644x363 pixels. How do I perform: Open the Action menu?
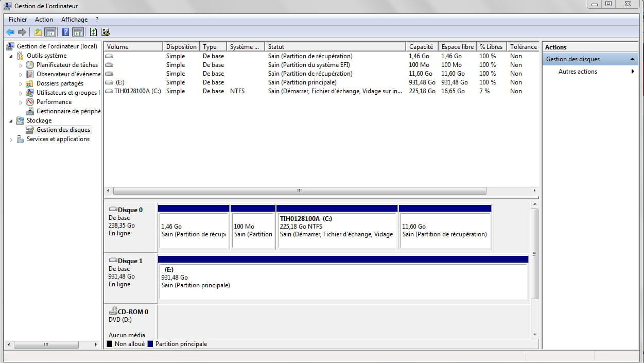click(44, 20)
